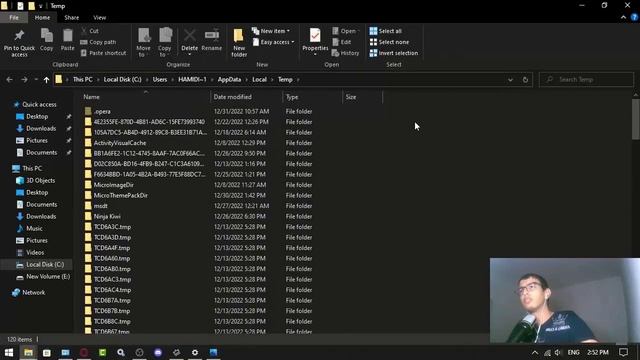Click Local Disk (C:) in address path
640x360 pixels.
tap(122, 80)
